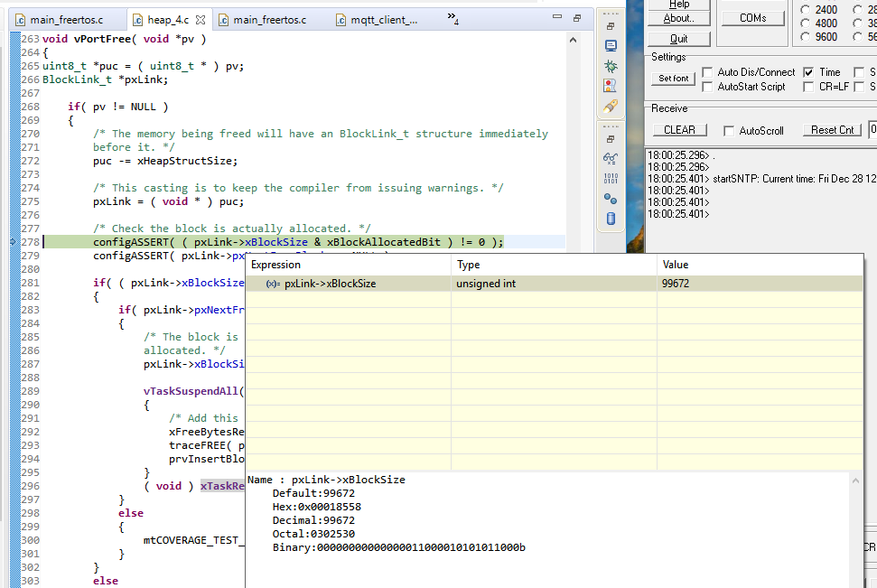The width and height of the screenshot is (877, 588).
Task: Open the binary 1010 Registers view icon
Action: (x=611, y=178)
